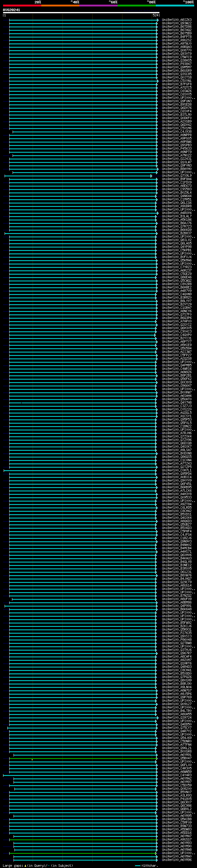Choose the UniRef100_C5PHF4 hit label

pyautogui.click(x=177, y=531)
